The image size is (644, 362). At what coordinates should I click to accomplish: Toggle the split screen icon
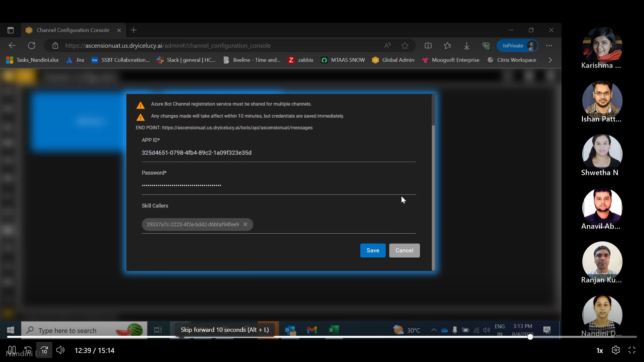tap(428, 46)
